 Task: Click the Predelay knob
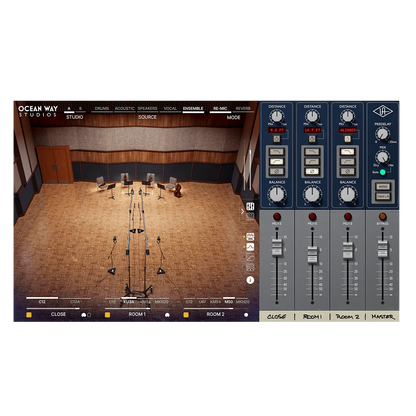pos(382,134)
